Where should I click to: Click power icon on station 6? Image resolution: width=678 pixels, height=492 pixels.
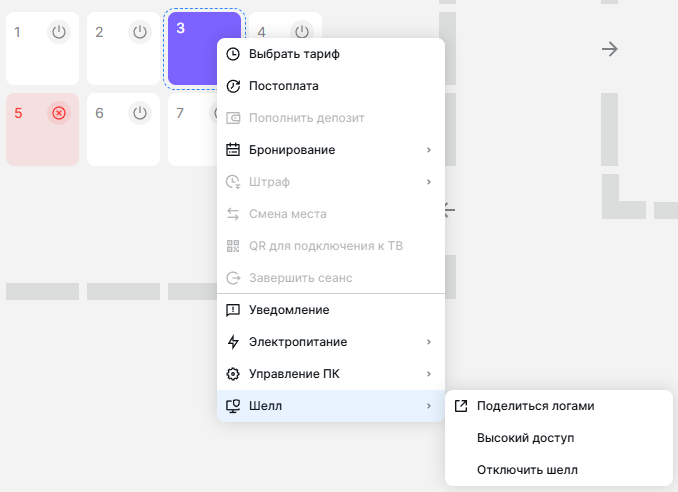(x=140, y=113)
